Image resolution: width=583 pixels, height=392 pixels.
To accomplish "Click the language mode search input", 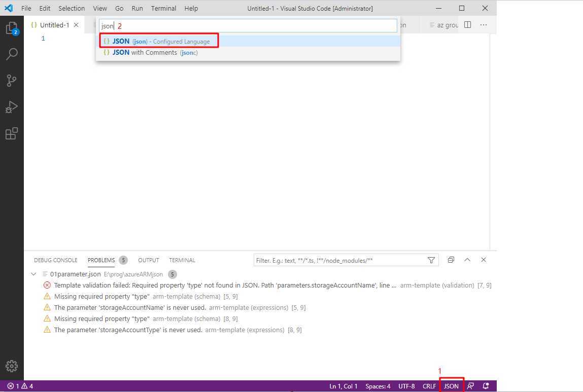I will click(x=248, y=26).
